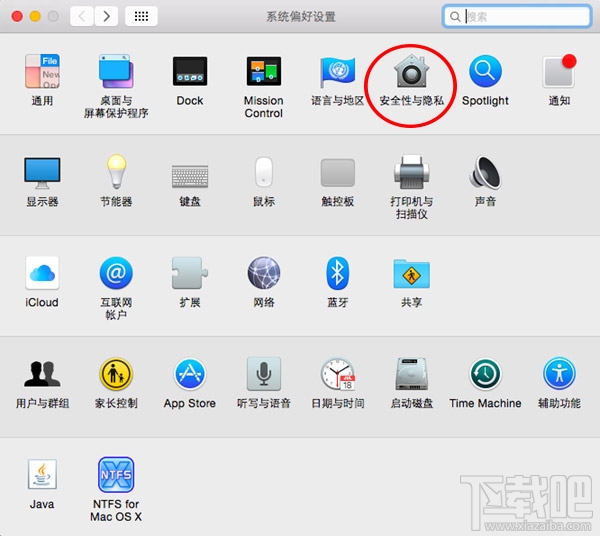600x536 pixels.
Task: Click the back navigation arrow
Action: (82, 16)
